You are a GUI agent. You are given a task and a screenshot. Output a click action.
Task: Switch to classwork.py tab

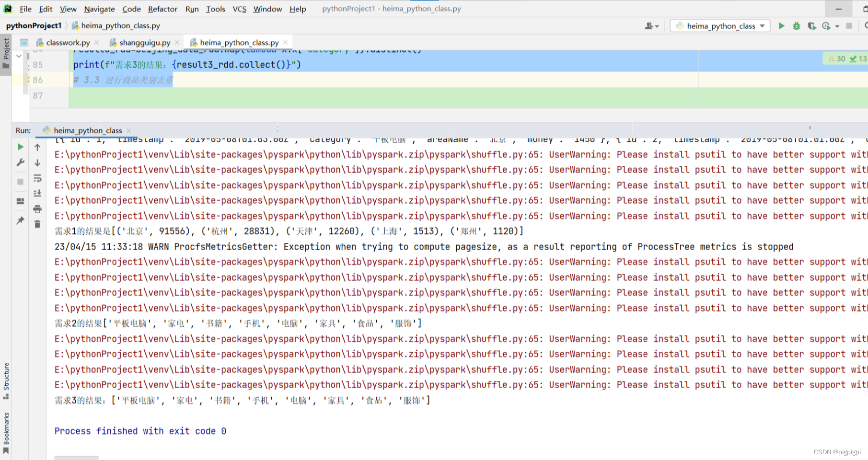click(x=68, y=43)
